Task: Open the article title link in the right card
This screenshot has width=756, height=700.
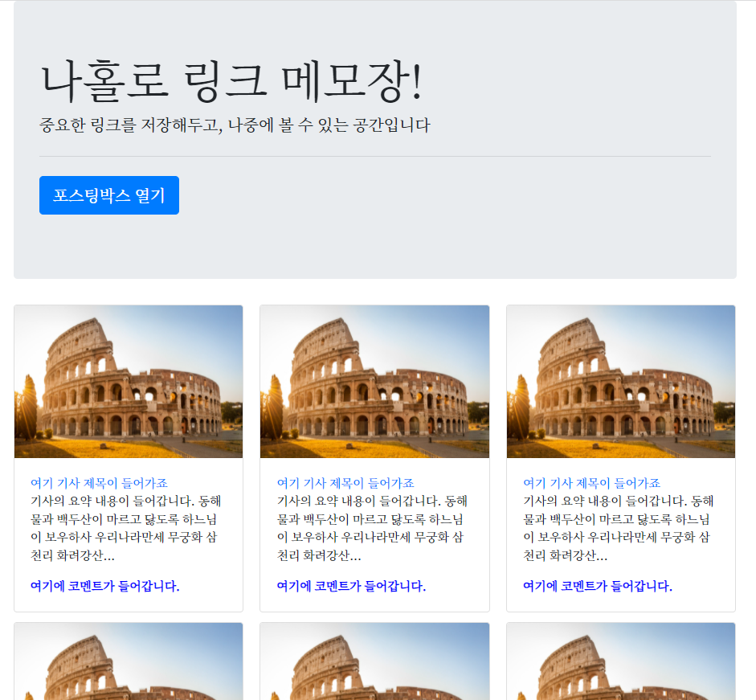Action: 591,483
